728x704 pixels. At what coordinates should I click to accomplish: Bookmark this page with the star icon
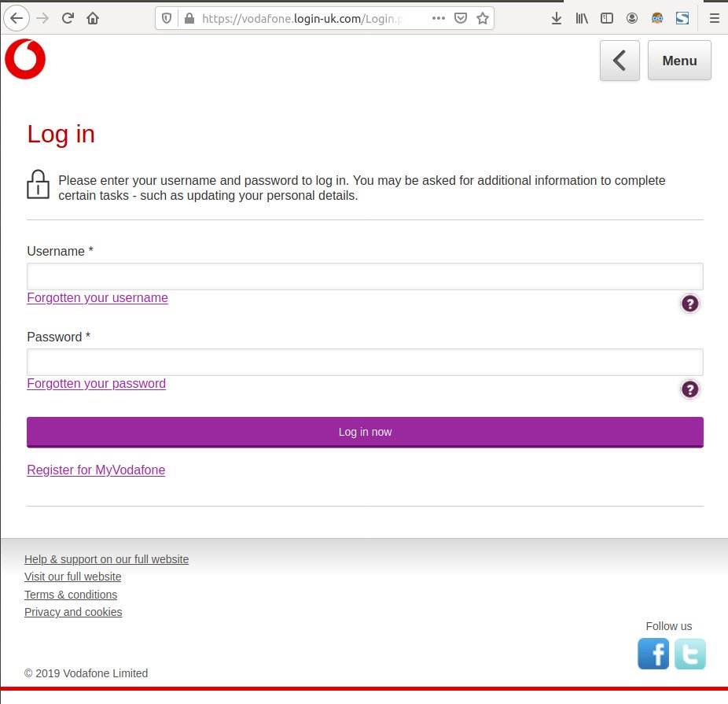pyautogui.click(x=483, y=19)
